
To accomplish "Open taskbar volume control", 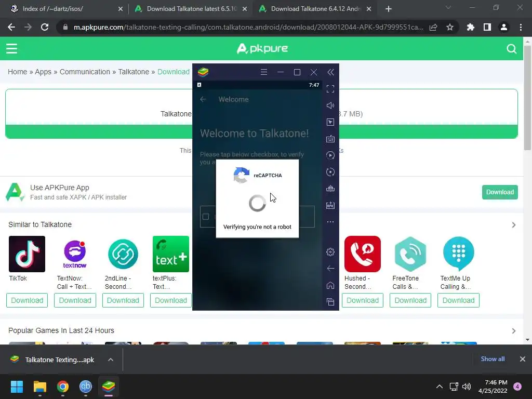I will click(467, 387).
